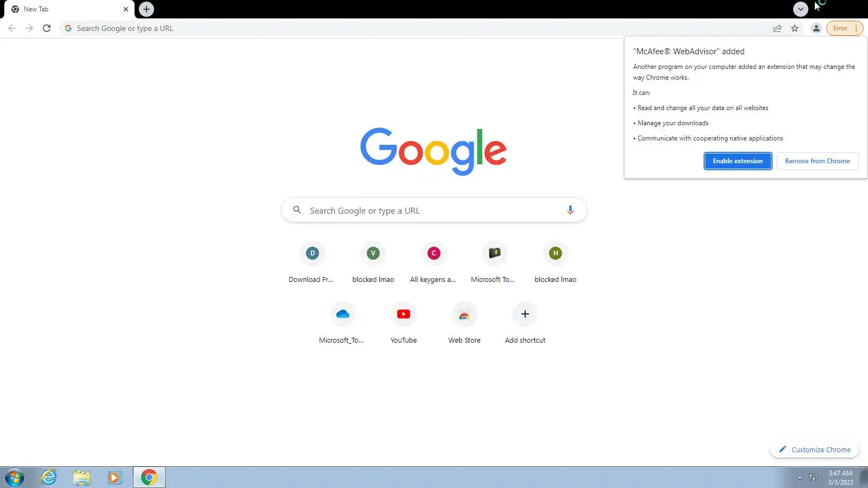Start voice search with microphone icon
Screen dimensions: 868x488
click(570, 210)
